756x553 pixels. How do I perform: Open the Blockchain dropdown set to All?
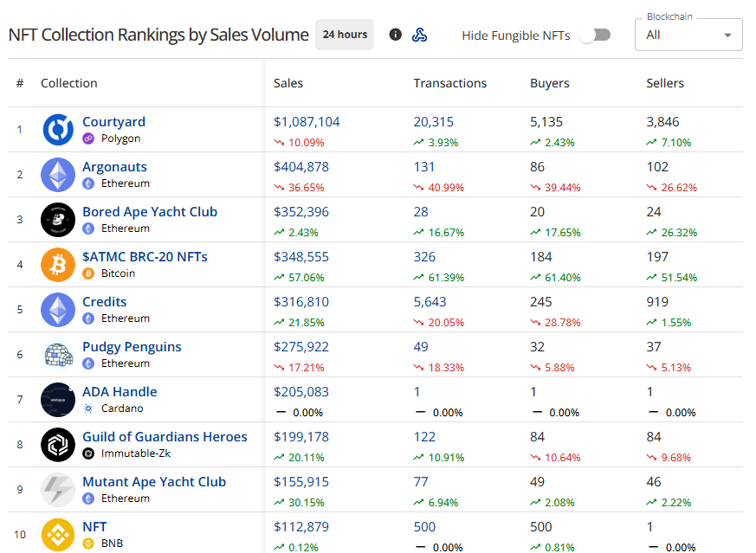coord(688,35)
